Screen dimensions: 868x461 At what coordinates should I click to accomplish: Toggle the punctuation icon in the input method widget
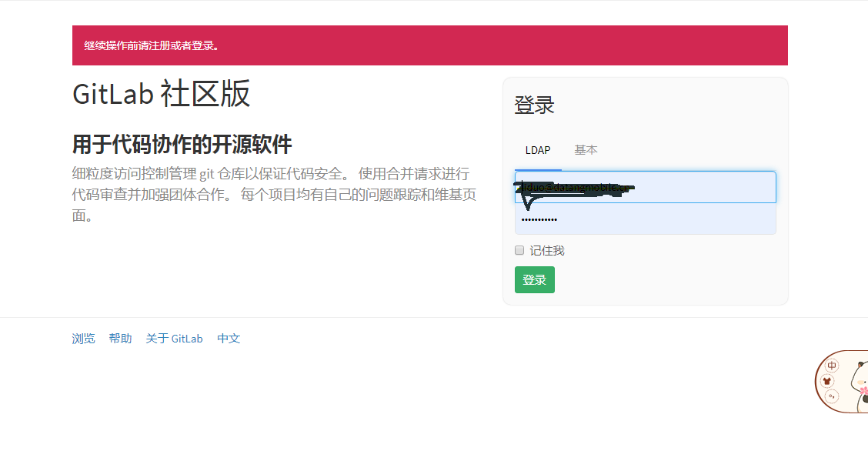[x=832, y=397]
